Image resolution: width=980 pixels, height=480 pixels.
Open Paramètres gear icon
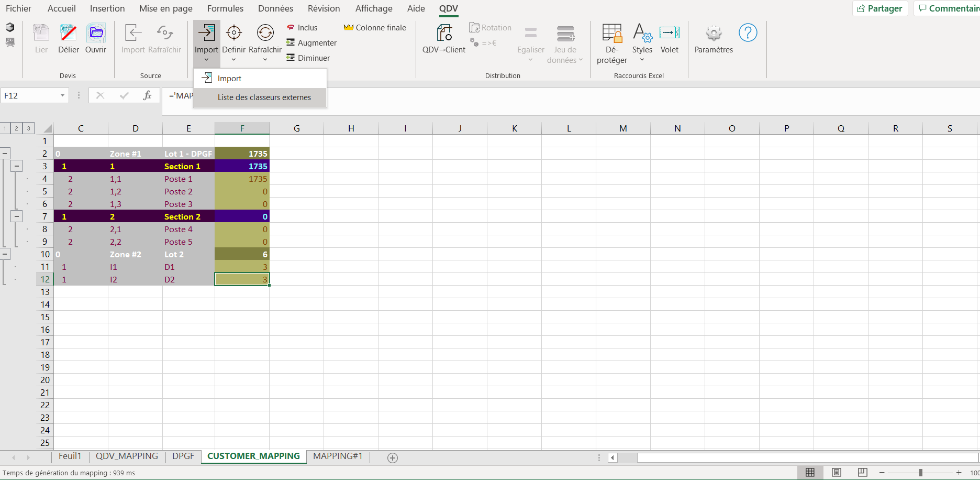pyautogui.click(x=714, y=33)
